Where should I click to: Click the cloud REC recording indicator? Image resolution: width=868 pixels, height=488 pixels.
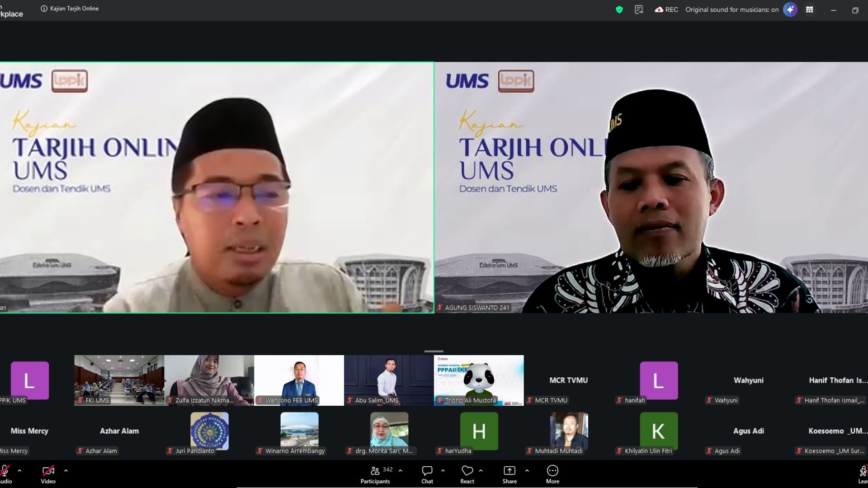[666, 9]
